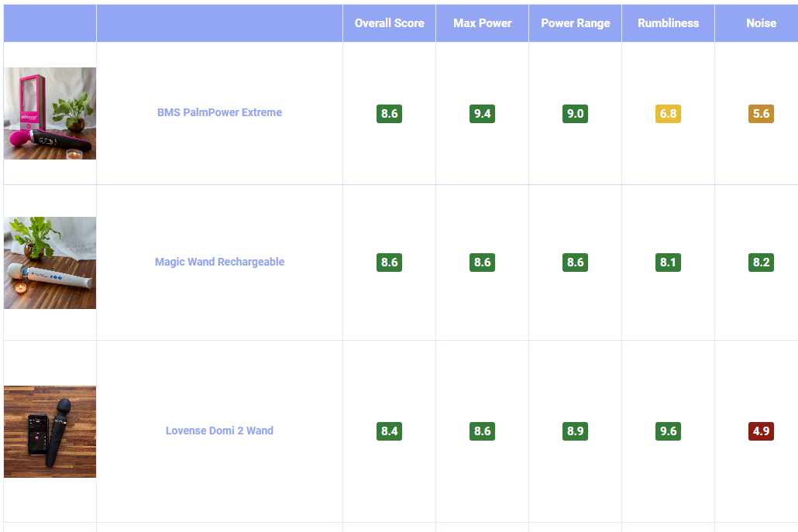Open the BMS PalmPower Extreme product link

pyautogui.click(x=219, y=112)
